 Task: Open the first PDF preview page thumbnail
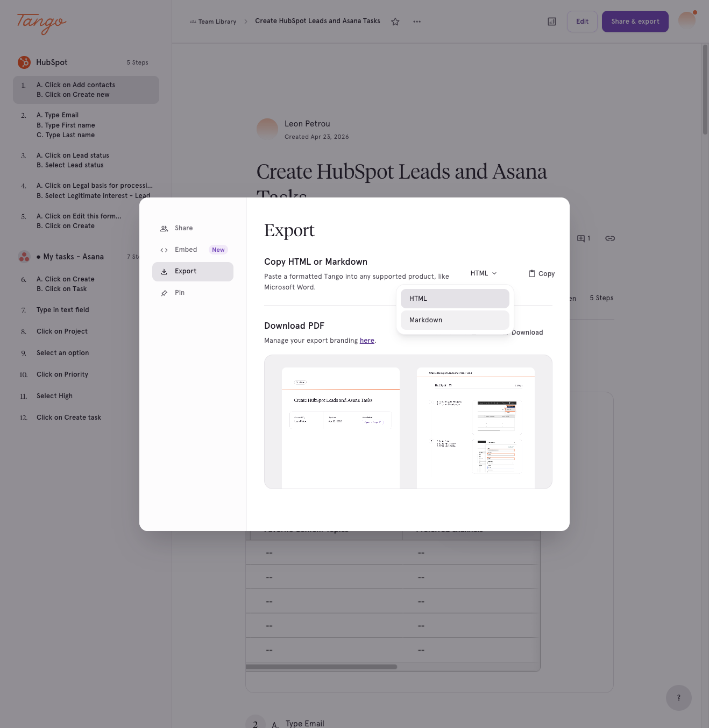[341, 428]
